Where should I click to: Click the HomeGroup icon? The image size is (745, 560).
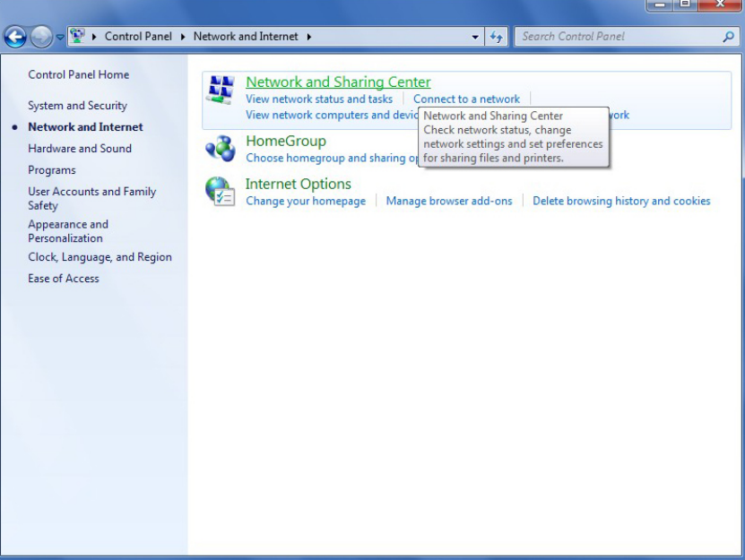(x=221, y=148)
